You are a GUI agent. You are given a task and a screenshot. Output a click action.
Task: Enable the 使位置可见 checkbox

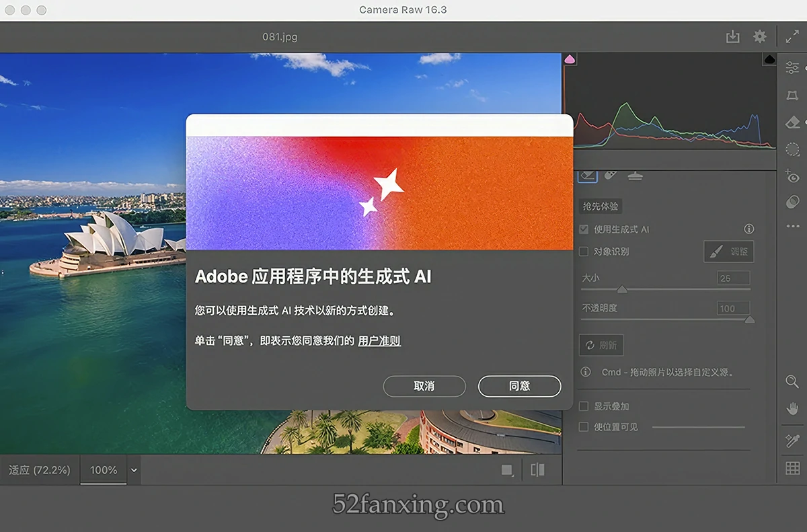(x=584, y=426)
